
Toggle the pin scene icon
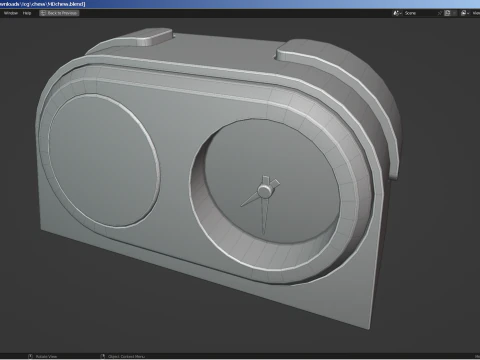440,13
